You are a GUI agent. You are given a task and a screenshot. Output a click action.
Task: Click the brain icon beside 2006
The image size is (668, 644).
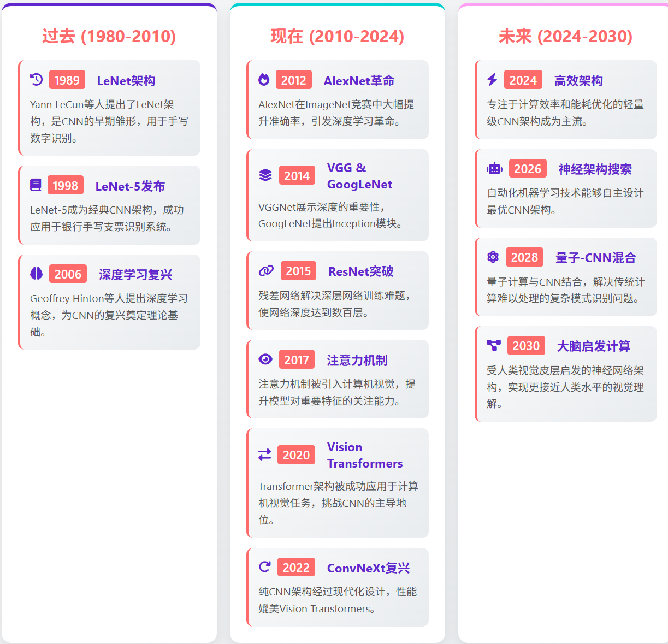click(37, 274)
